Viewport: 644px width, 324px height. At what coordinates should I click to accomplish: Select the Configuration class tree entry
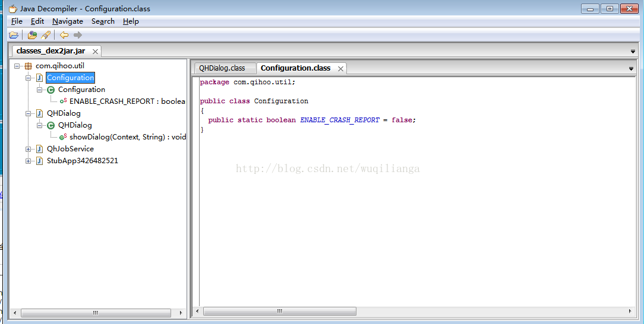81,90
